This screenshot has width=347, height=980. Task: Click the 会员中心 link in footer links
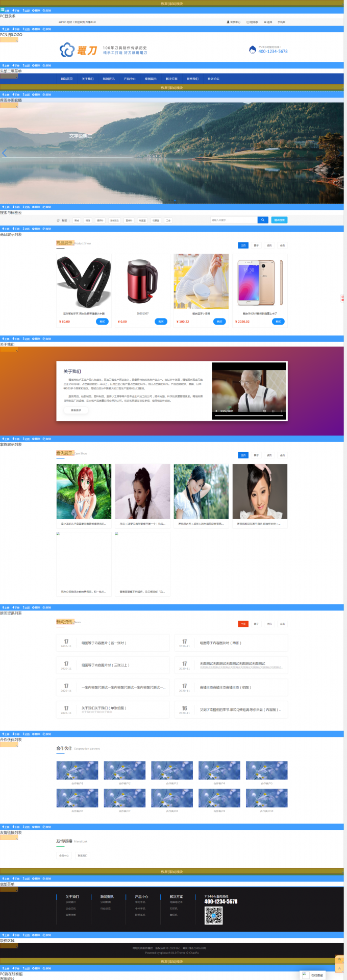64,855
